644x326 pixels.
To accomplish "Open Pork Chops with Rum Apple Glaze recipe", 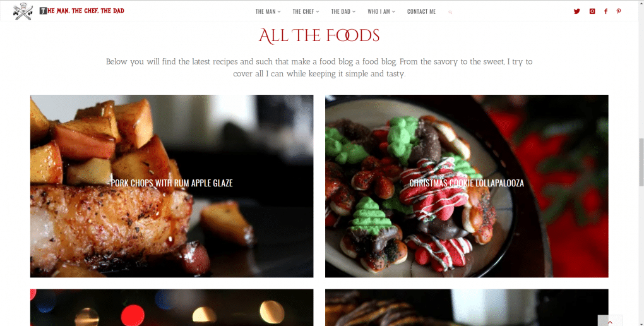I will click(x=172, y=183).
